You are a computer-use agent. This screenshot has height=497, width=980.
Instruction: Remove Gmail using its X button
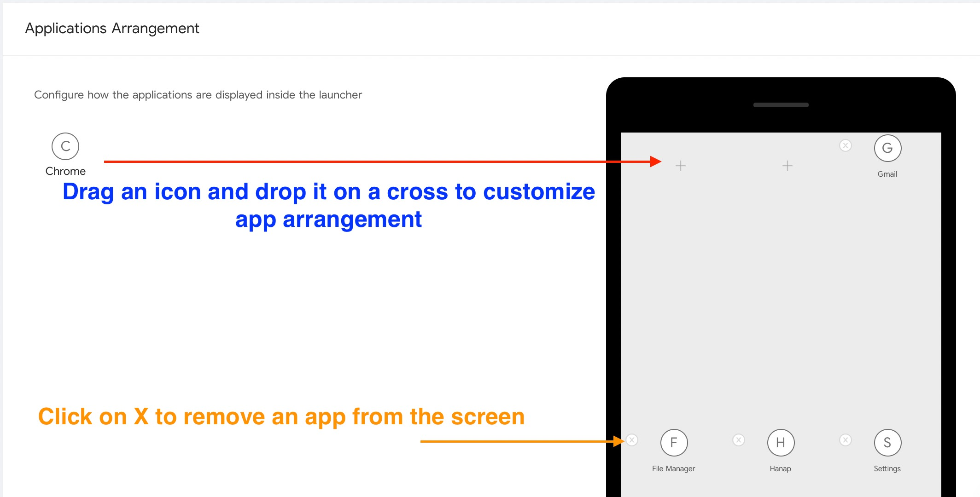pos(846,145)
